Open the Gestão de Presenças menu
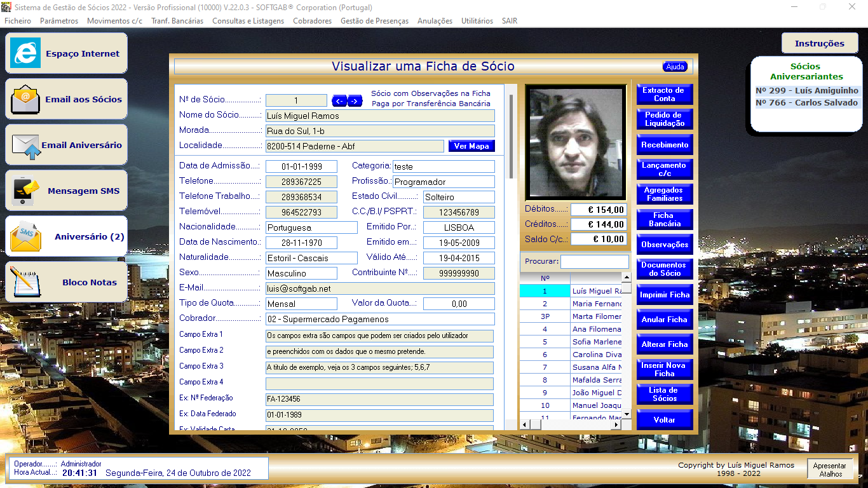This screenshot has width=868, height=488. point(374,21)
